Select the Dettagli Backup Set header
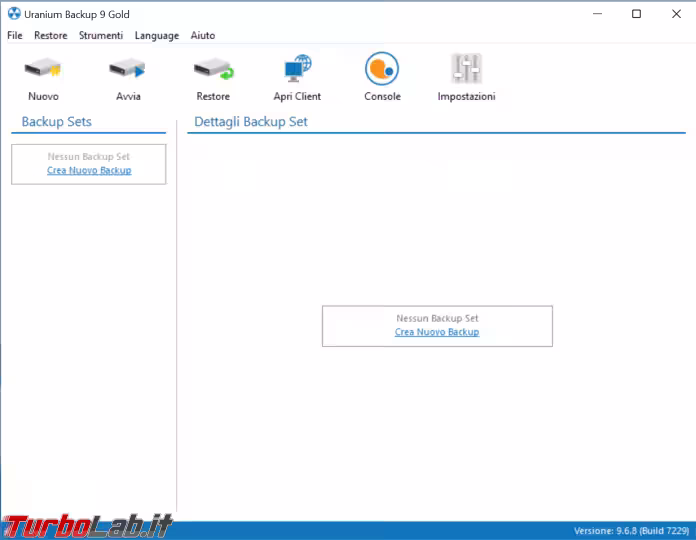696x540 pixels. click(x=251, y=122)
